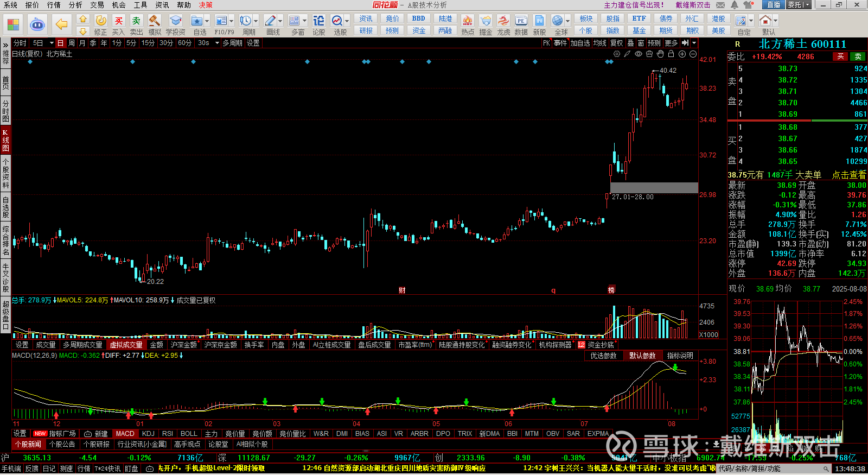
Task: Click the jump-to-end arrow icon
Action: tap(685, 43)
